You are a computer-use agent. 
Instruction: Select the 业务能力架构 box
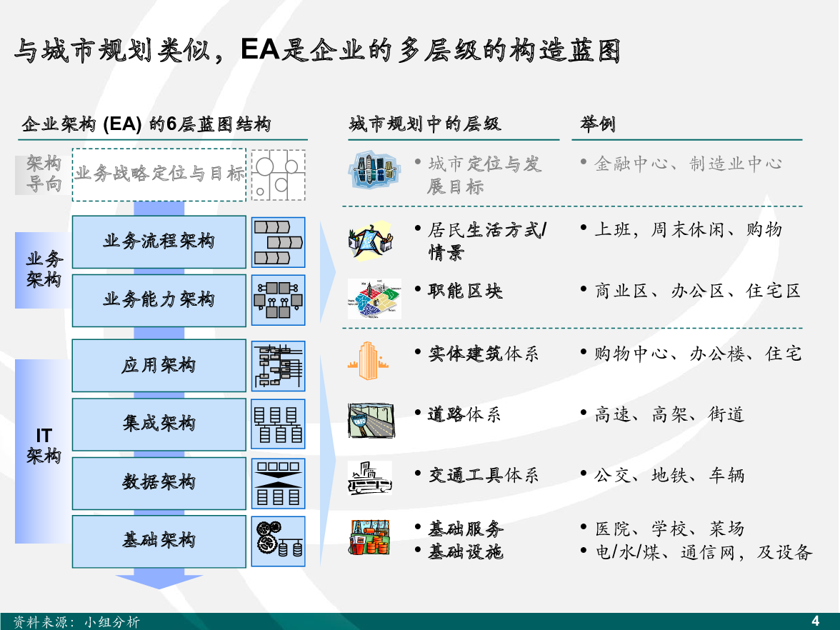tap(159, 300)
